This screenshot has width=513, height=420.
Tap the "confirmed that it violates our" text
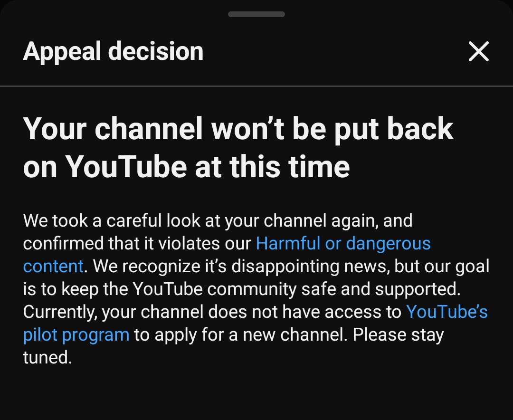(x=137, y=244)
